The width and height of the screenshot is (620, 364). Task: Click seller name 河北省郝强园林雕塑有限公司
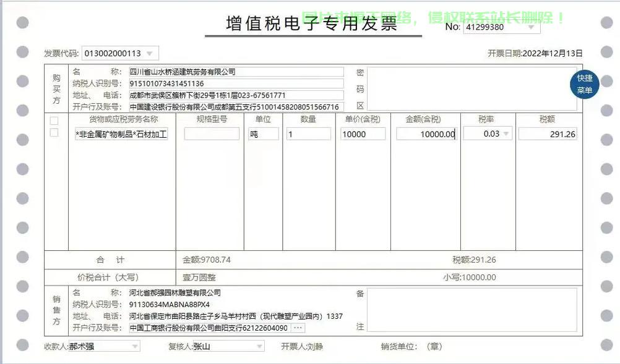[x=174, y=292]
